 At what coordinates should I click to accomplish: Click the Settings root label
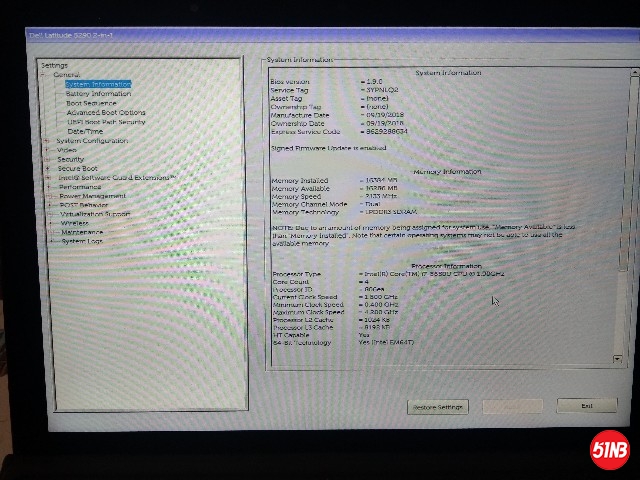click(x=54, y=65)
